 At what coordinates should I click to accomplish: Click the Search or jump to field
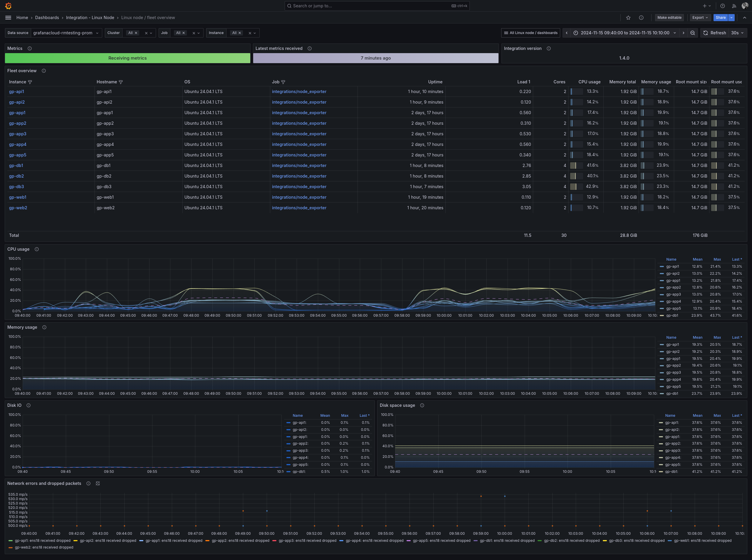pos(377,6)
